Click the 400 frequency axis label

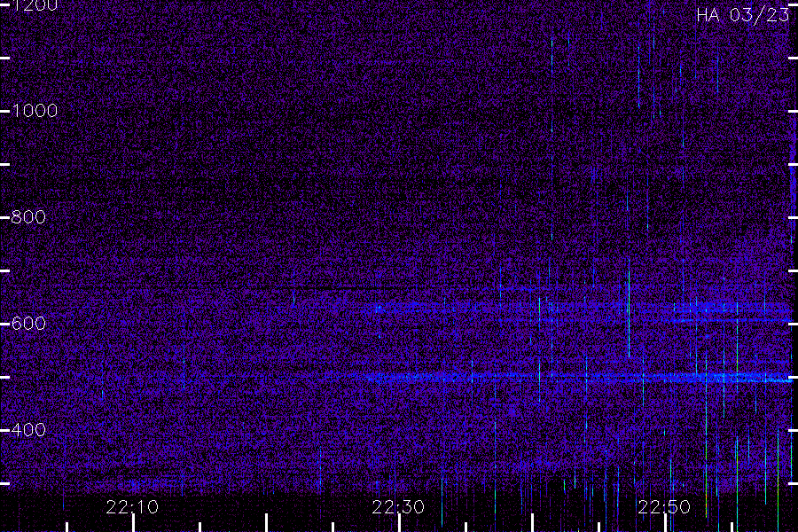[28, 430]
